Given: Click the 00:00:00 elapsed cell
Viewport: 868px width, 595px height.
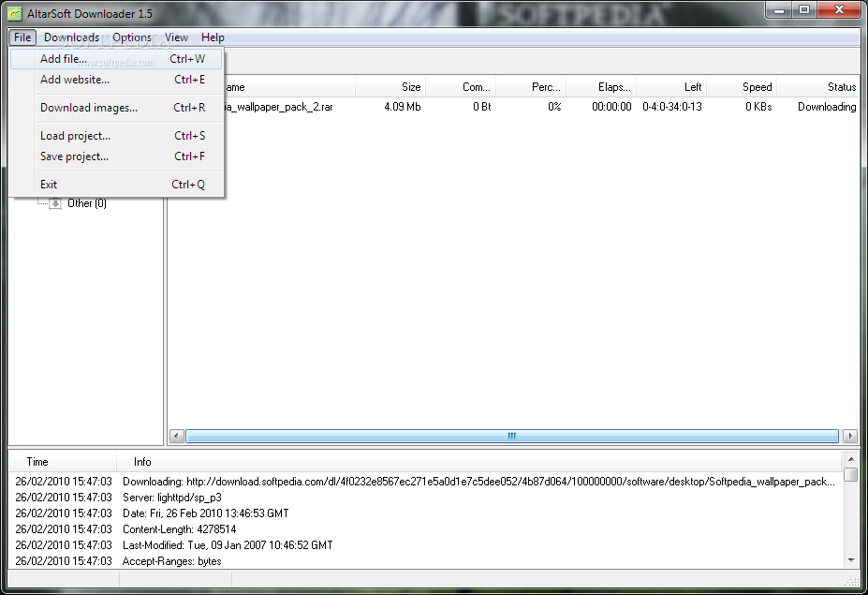Looking at the screenshot, I should pyautogui.click(x=611, y=107).
